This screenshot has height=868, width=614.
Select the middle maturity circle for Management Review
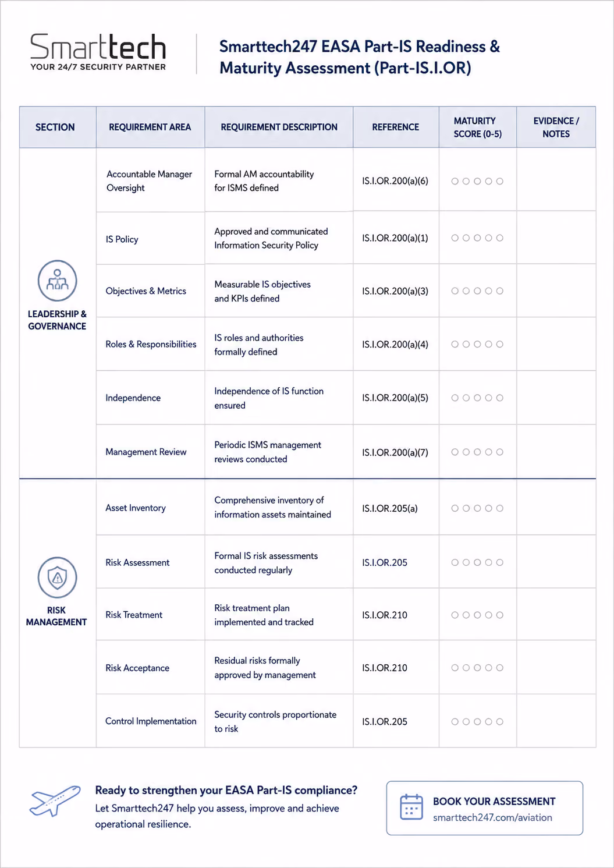477,452
